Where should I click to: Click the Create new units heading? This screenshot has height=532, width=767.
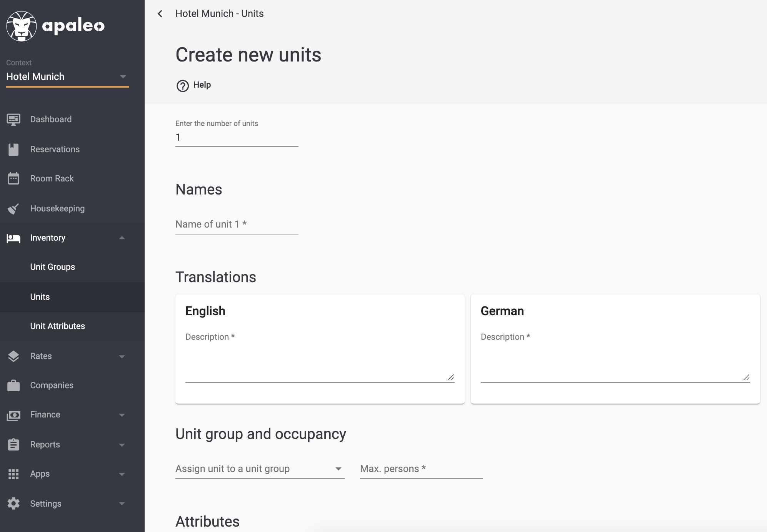click(x=248, y=55)
